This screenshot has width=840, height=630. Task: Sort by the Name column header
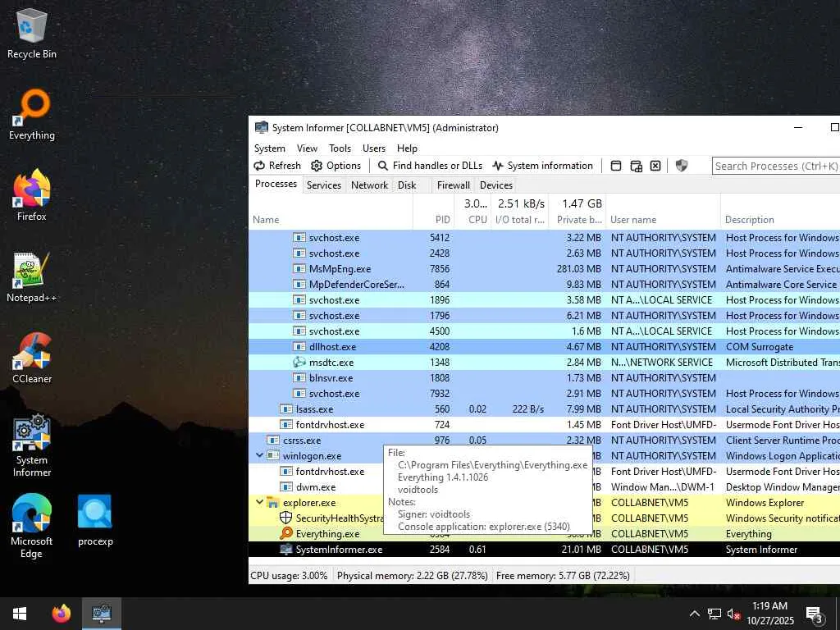pyautogui.click(x=331, y=212)
